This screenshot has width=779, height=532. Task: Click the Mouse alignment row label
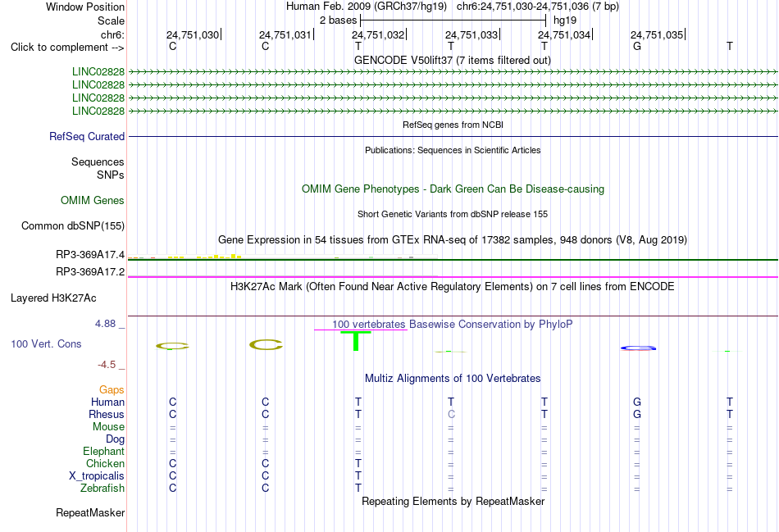[108, 427]
